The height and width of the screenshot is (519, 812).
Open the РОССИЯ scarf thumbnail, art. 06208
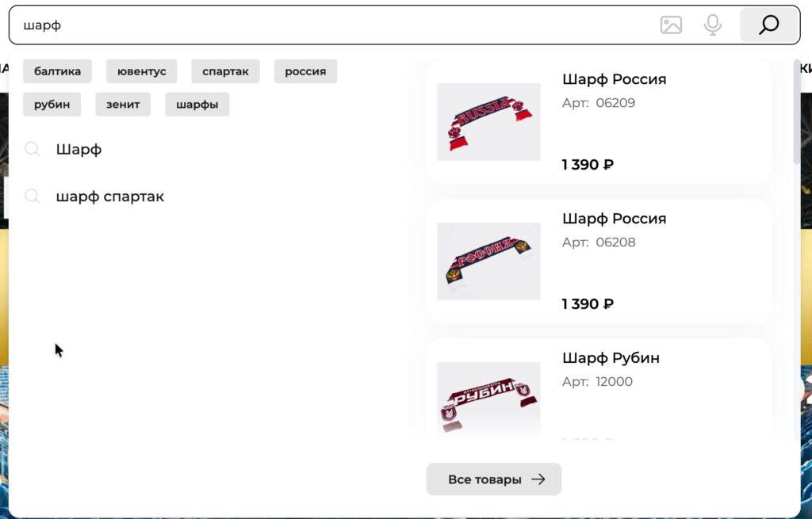click(488, 261)
